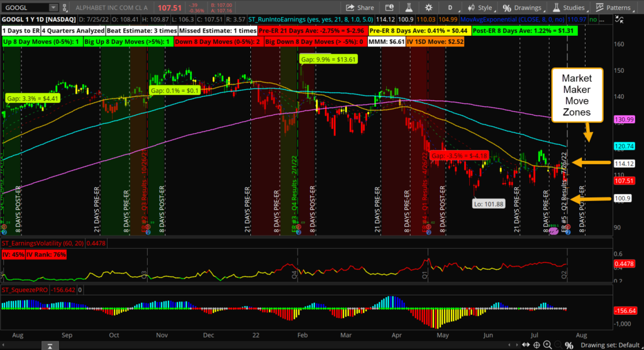
Task: Open the Patterns dropdown
Action: click(x=614, y=8)
